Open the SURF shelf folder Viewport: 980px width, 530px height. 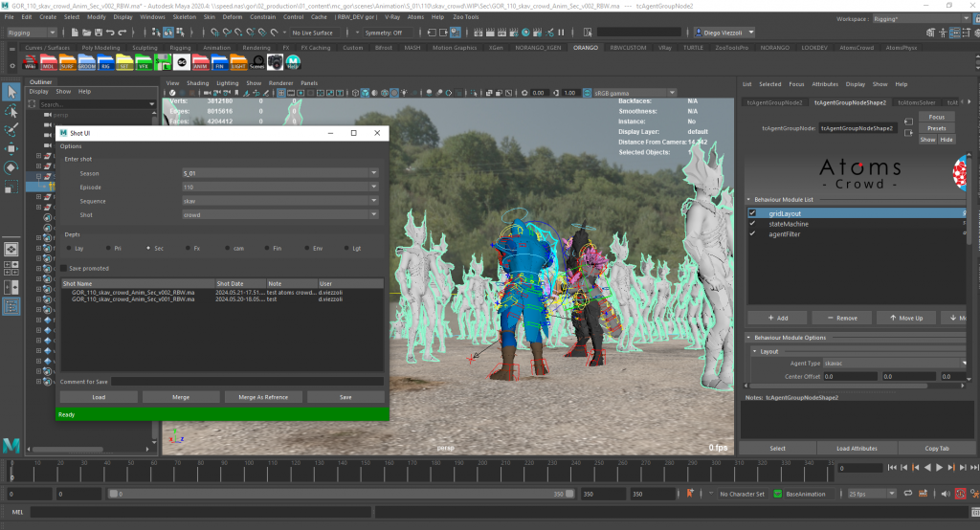click(x=68, y=62)
